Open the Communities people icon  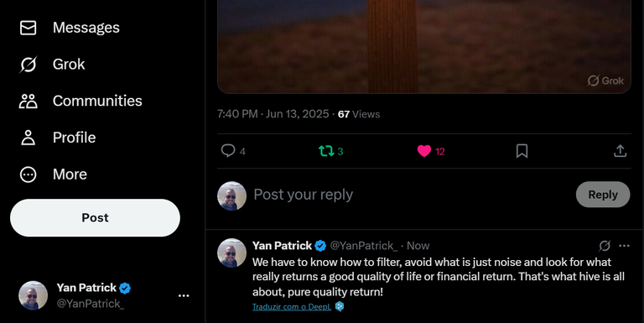pos(28,101)
